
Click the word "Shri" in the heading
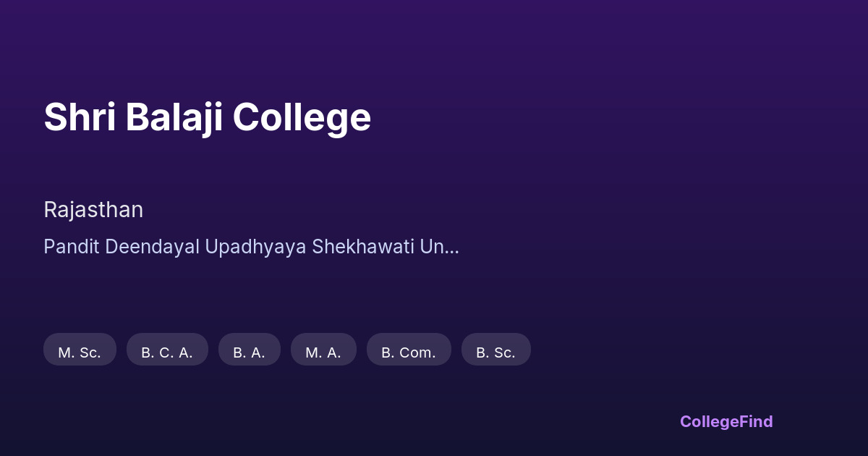coord(80,117)
